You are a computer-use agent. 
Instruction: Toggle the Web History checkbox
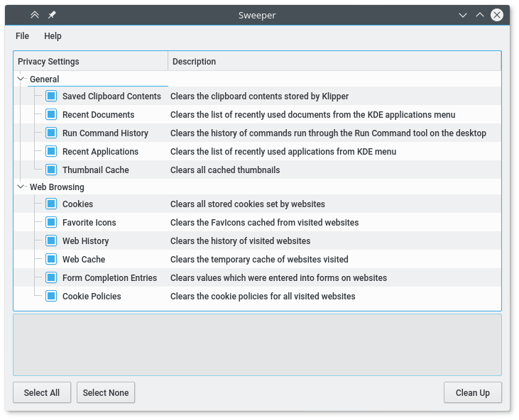[51, 241]
